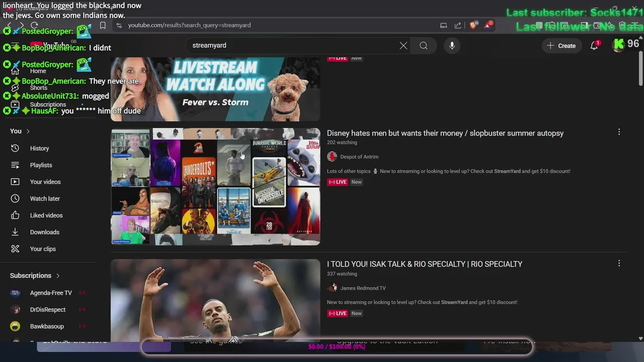Open the account avatar menu

pos(618,45)
